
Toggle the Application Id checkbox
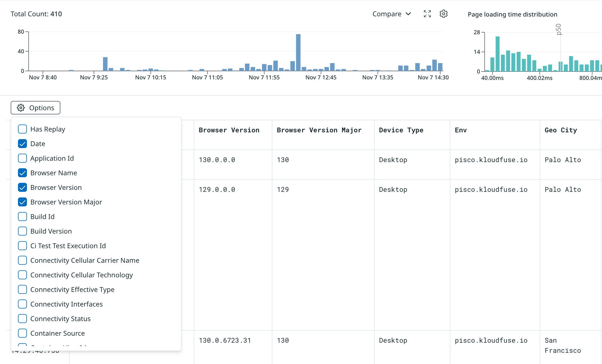tap(22, 158)
